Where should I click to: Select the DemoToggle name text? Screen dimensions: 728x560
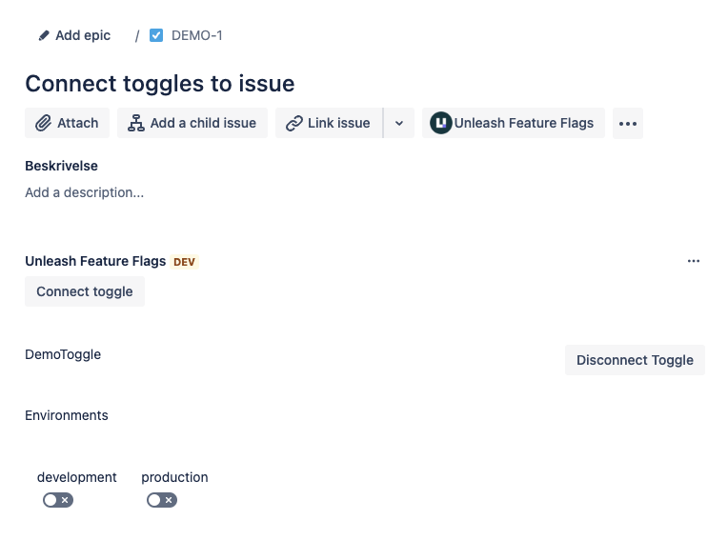[x=63, y=354]
